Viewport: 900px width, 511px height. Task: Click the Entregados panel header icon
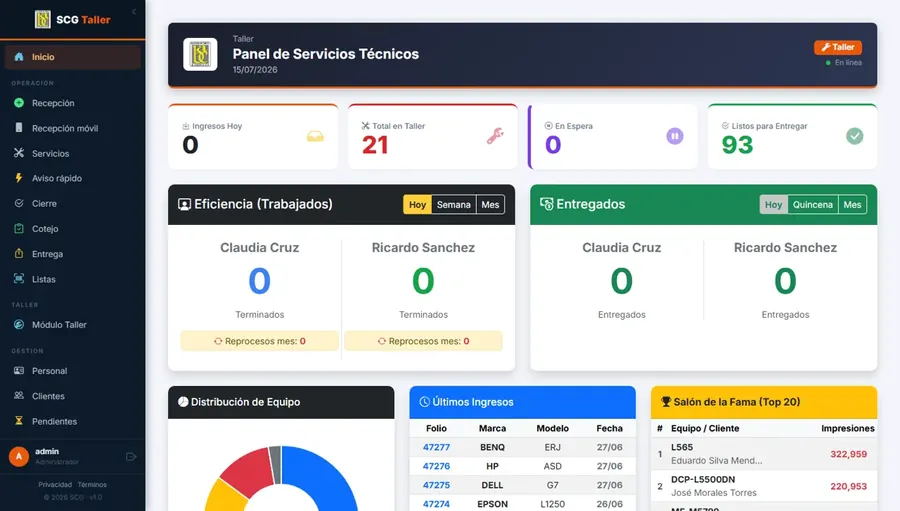click(546, 204)
